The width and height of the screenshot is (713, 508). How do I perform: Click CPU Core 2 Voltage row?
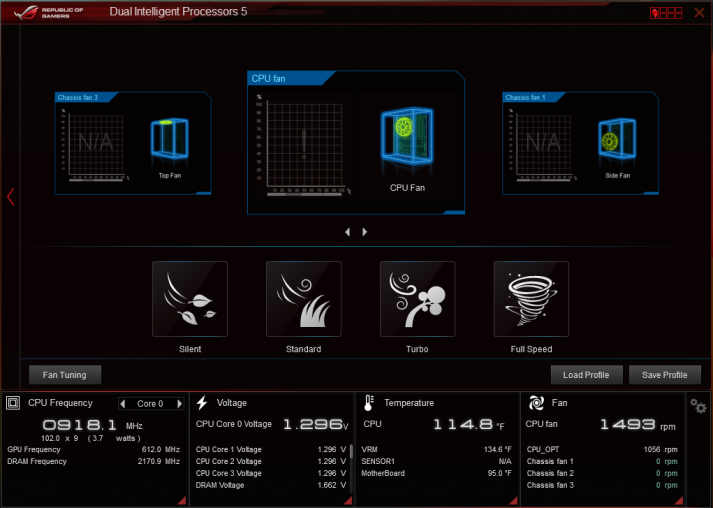271,461
